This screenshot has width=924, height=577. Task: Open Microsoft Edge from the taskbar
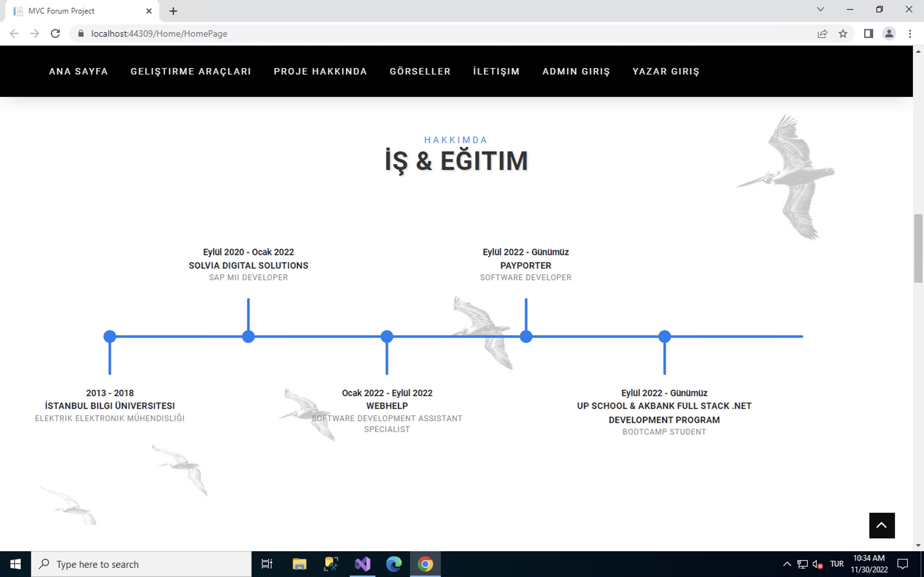(394, 564)
